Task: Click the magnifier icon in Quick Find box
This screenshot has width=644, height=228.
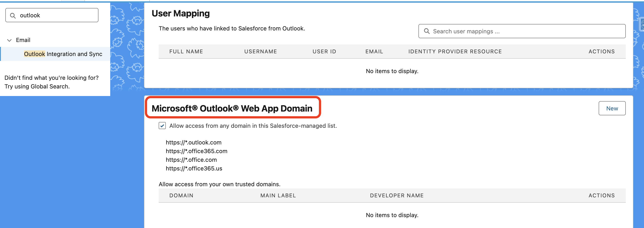Action: pyautogui.click(x=13, y=16)
